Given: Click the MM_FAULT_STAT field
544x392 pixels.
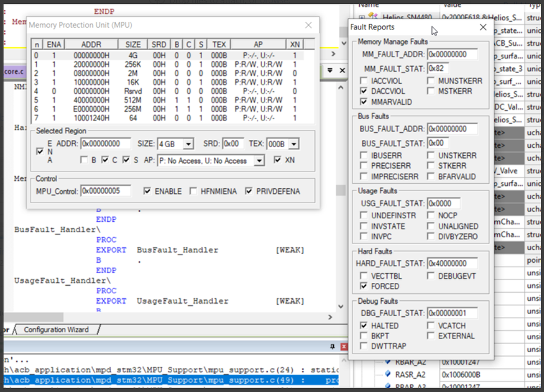Looking at the screenshot, I should [x=438, y=68].
